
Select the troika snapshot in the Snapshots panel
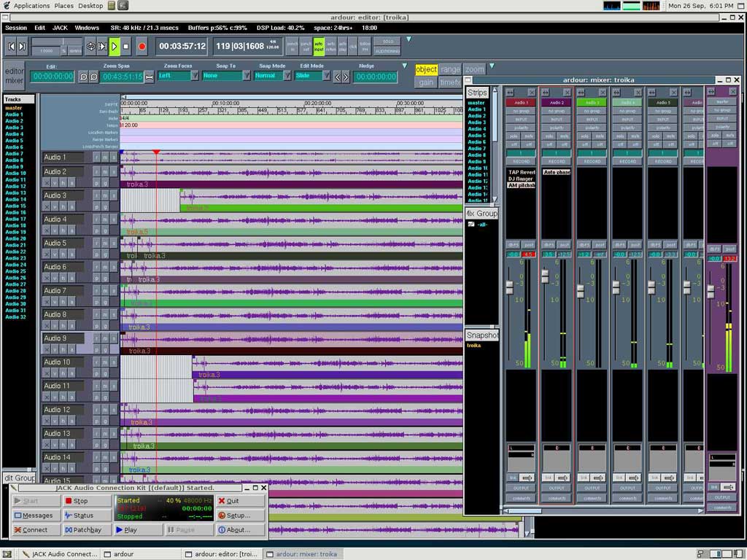(475, 346)
